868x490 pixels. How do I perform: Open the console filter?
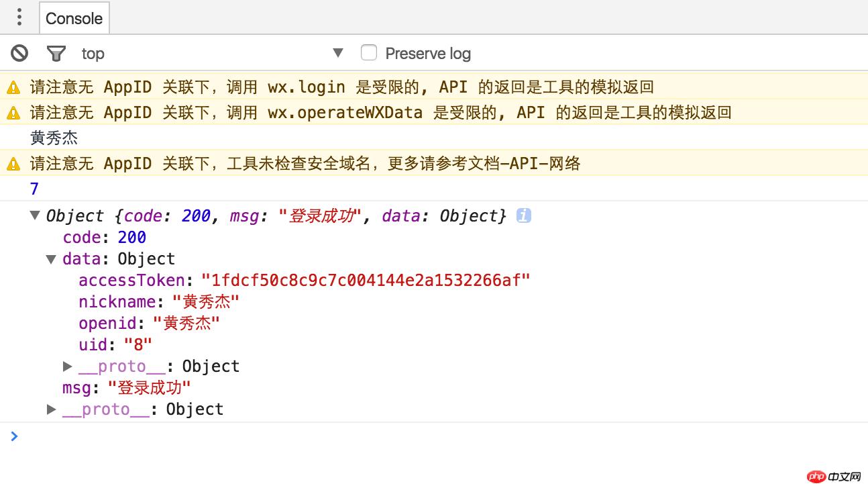[56, 53]
